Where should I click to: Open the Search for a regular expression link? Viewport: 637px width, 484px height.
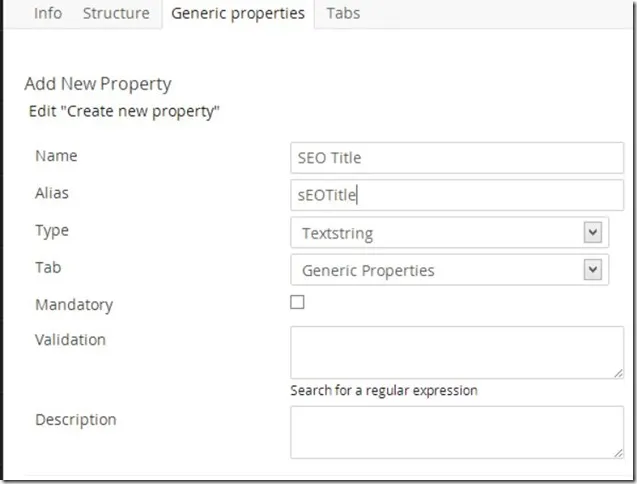click(x=384, y=390)
